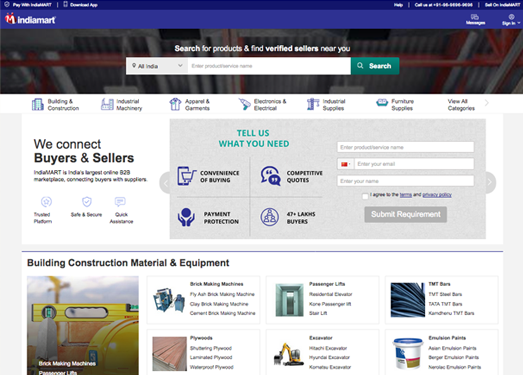This screenshot has height=375, width=523.
Task: Open Fly Ash Brick Making Machine link
Action: 222,294
